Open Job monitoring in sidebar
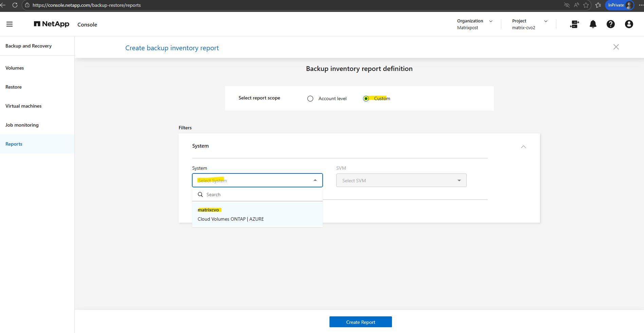 [22, 125]
